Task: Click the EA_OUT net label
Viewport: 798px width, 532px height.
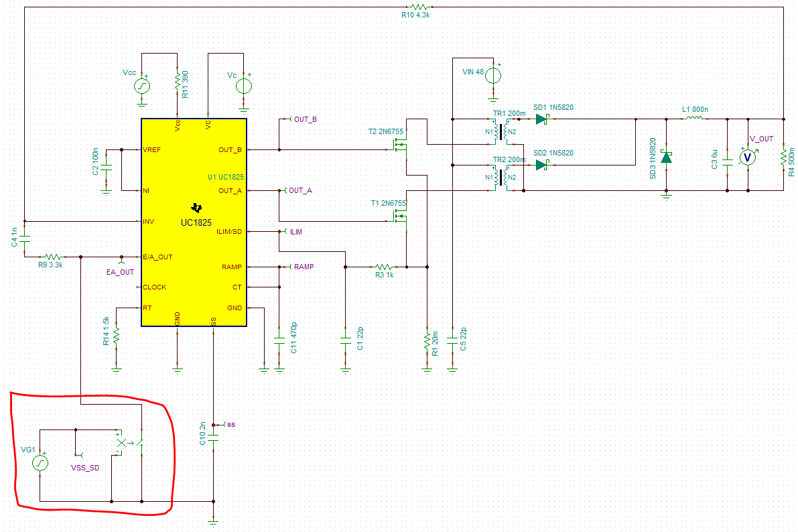Action: pos(120,272)
